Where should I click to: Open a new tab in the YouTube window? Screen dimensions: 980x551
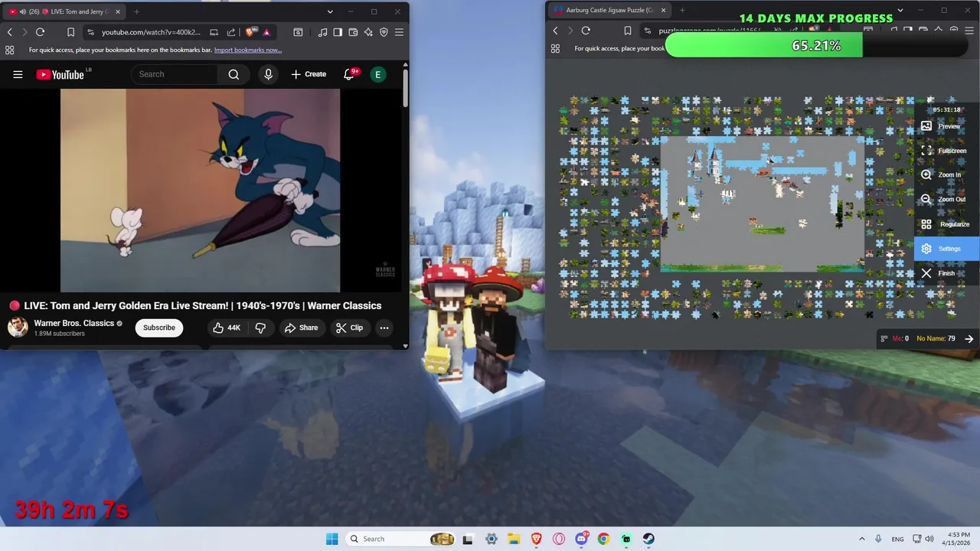pos(136,11)
